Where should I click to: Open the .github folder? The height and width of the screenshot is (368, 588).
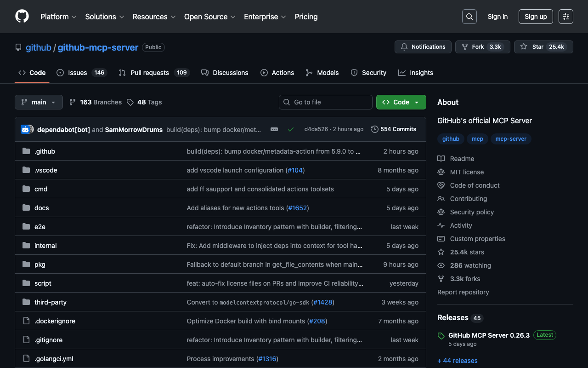tap(45, 151)
